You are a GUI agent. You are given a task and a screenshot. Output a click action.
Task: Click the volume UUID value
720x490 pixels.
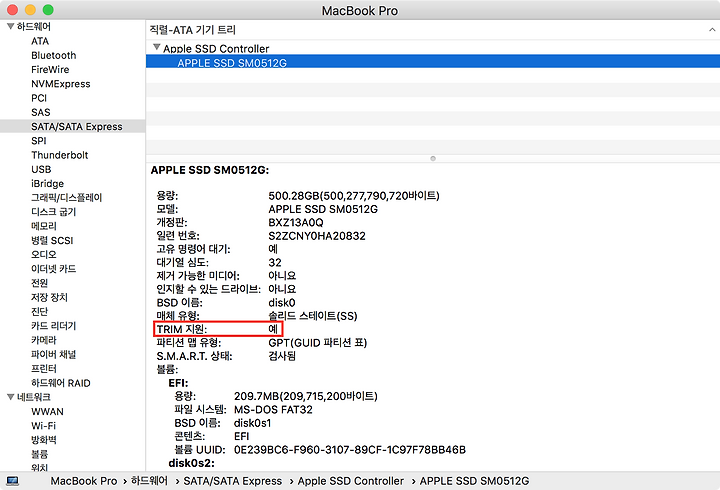(x=350, y=450)
